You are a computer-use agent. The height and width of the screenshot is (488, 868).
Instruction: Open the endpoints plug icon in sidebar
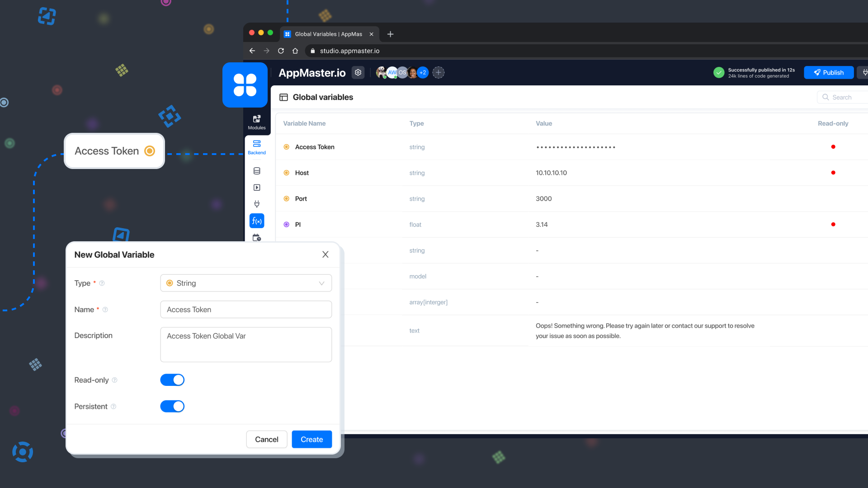[x=257, y=204]
